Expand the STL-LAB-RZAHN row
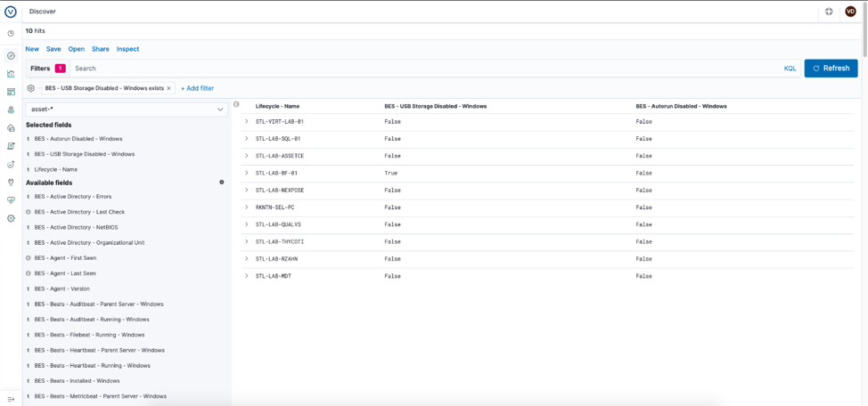 click(x=246, y=259)
